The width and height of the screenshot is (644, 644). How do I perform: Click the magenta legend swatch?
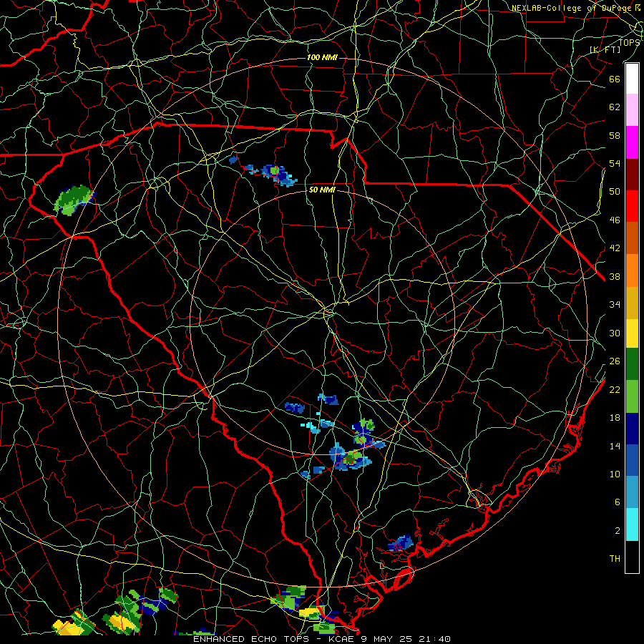tap(632, 142)
